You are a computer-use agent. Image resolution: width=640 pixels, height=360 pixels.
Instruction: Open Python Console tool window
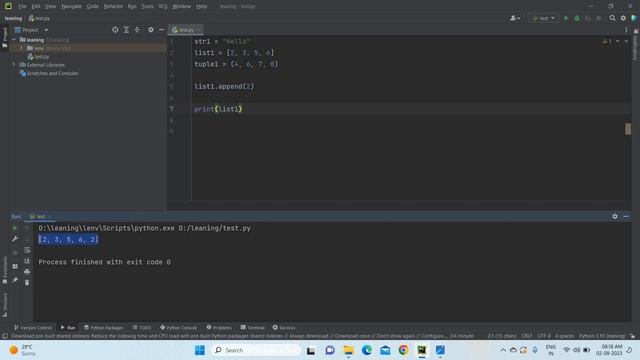(x=178, y=328)
